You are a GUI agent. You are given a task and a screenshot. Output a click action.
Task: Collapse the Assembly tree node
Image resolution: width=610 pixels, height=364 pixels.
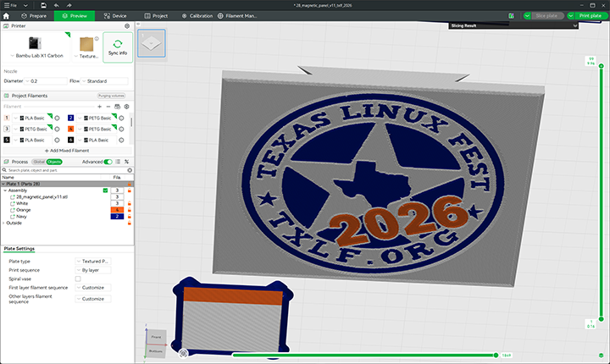click(5, 190)
